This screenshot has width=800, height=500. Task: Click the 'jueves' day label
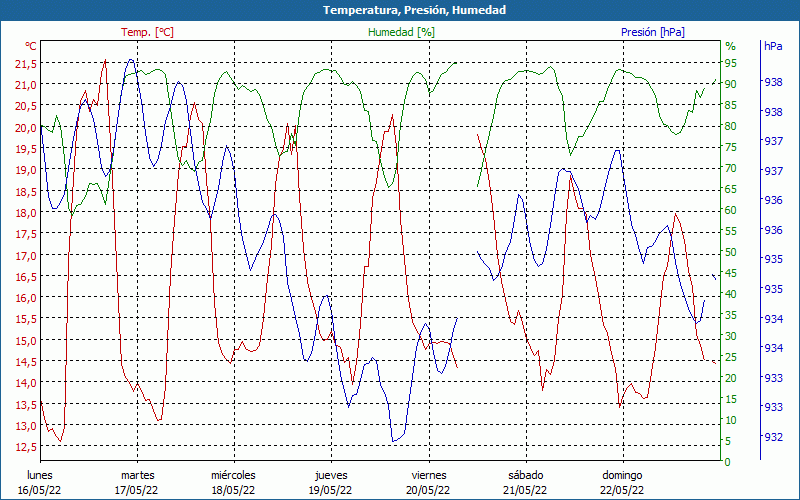pyautogui.click(x=331, y=475)
